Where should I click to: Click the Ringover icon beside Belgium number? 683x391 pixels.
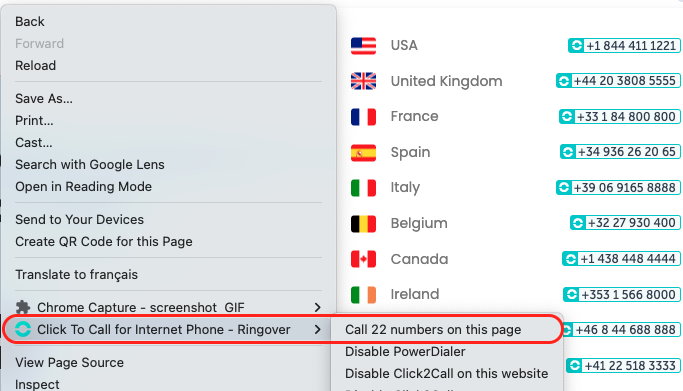(578, 223)
